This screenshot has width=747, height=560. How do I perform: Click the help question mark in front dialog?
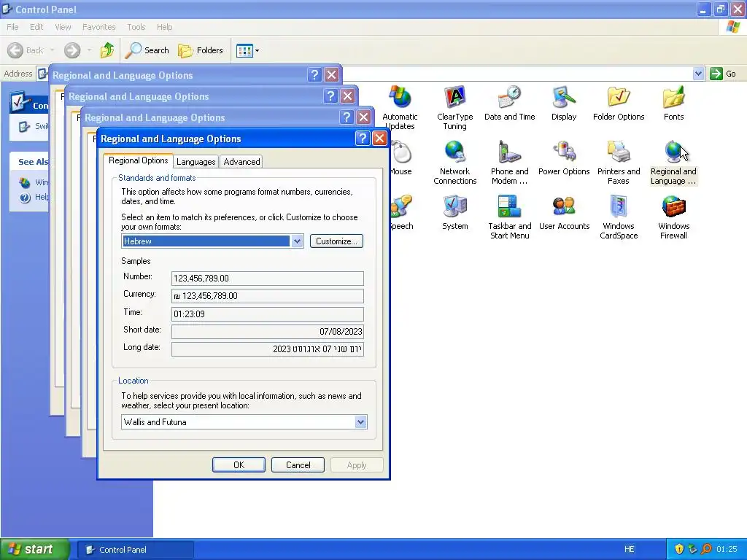pyautogui.click(x=363, y=139)
